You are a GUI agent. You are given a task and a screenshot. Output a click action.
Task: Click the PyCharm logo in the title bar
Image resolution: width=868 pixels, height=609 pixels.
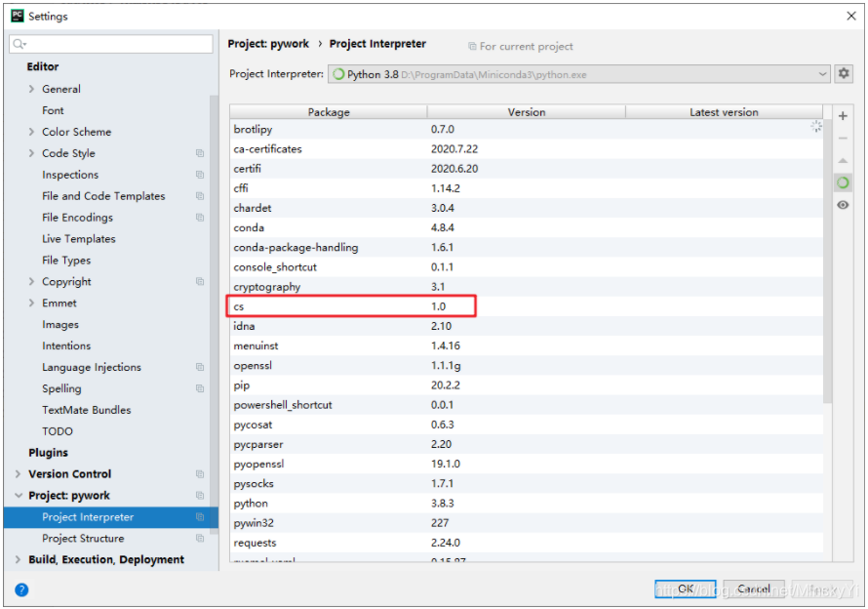click(18, 16)
